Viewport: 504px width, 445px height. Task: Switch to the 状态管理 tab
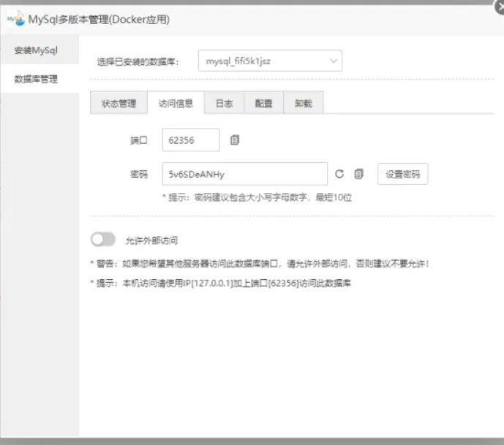[x=119, y=104]
